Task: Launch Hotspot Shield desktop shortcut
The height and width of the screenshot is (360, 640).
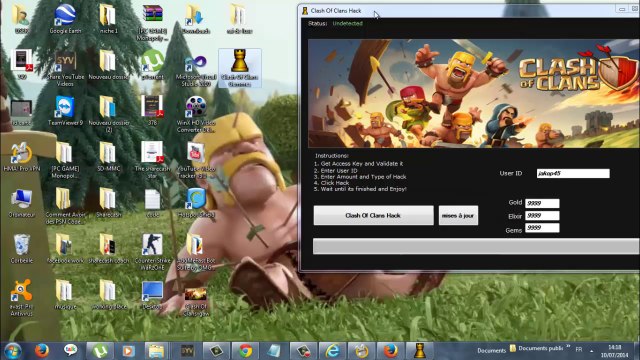Action: (x=196, y=203)
